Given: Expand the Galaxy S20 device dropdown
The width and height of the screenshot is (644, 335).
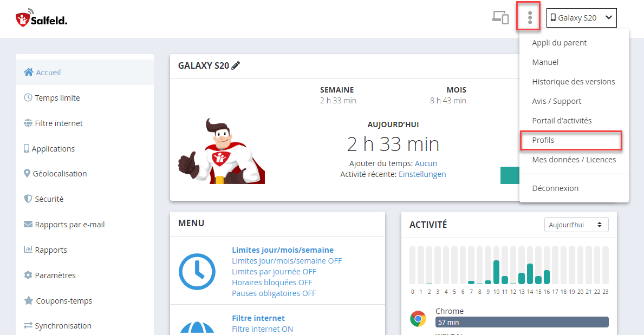Looking at the screenshot, I should click(581, 18).
